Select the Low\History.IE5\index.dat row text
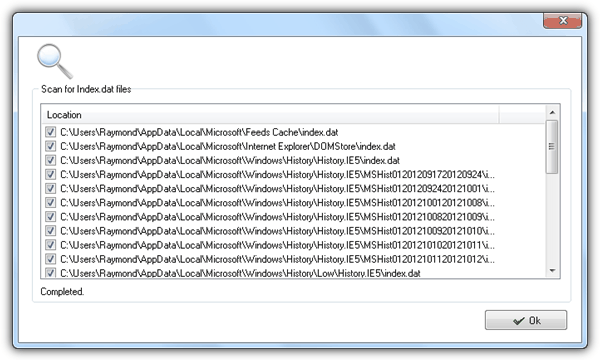This screenshot has width=600, height=360. point(240,273)
